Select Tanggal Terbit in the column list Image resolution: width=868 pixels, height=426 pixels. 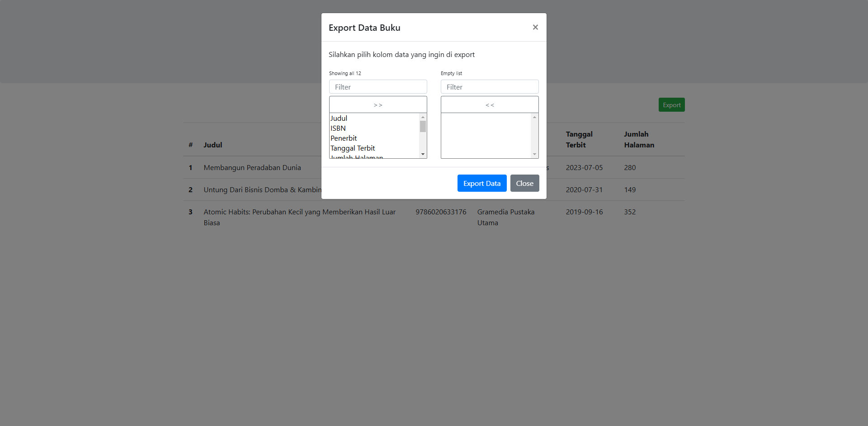pyautogui.click(x=353, y=148)
